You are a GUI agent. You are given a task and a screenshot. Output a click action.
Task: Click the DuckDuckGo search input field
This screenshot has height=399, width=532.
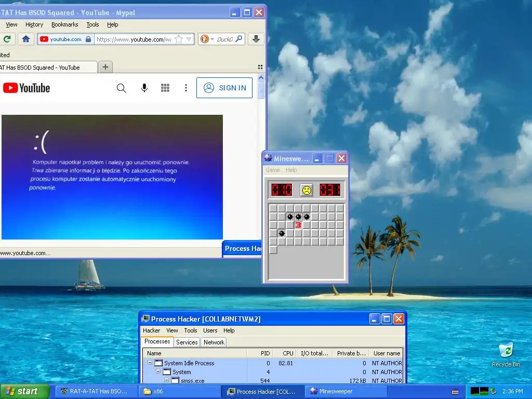(x=225, y=39)
